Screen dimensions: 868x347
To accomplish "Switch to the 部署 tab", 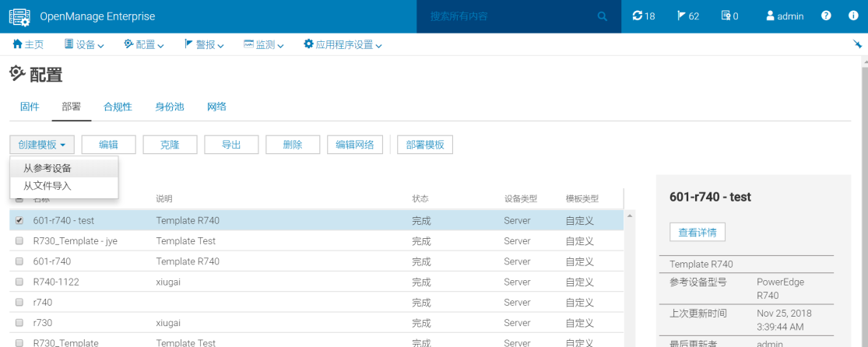I will point(72,107).
